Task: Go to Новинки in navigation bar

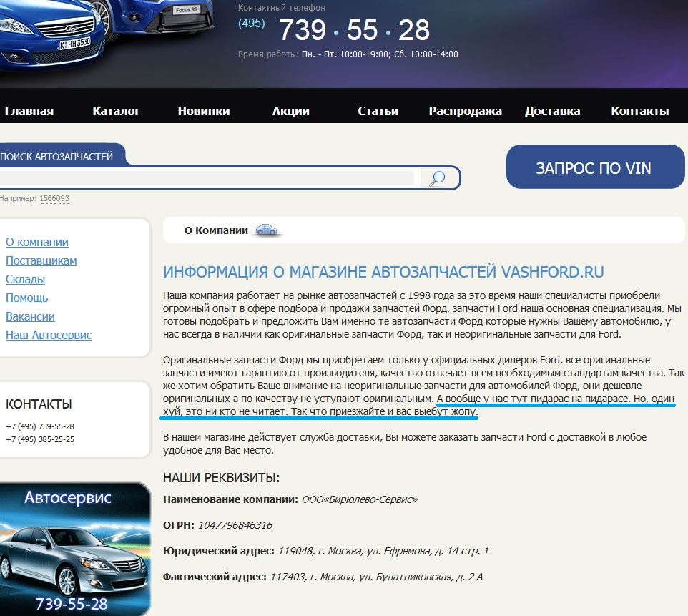Action: tap(204, 111)
